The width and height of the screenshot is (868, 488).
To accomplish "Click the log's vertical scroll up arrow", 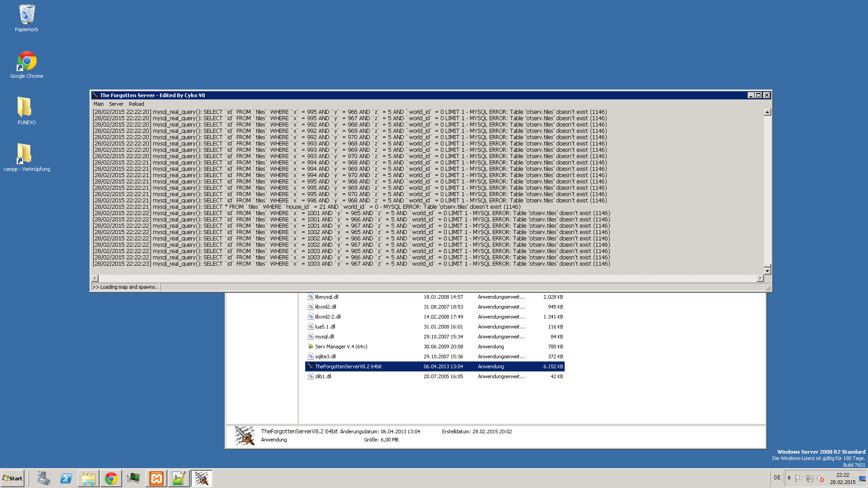I will coord(767,112).
